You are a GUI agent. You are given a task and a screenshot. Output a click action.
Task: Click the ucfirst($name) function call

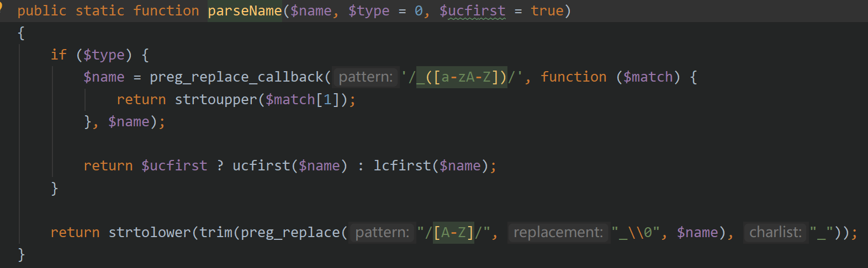tap(290, 166)
